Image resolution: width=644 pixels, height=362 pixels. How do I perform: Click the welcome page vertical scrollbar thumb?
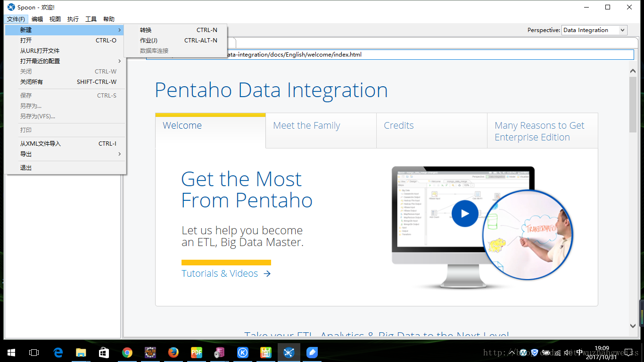633,105
